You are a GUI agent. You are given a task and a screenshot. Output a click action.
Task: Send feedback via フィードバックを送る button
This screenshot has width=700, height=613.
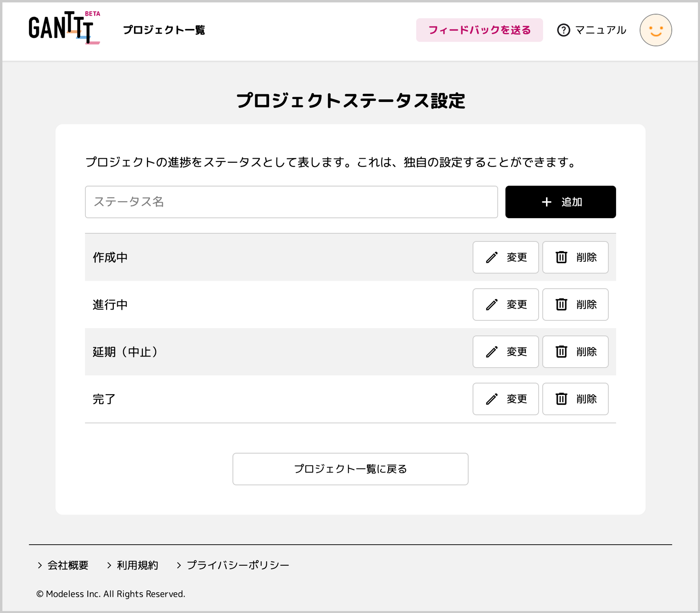coord(479,30)
